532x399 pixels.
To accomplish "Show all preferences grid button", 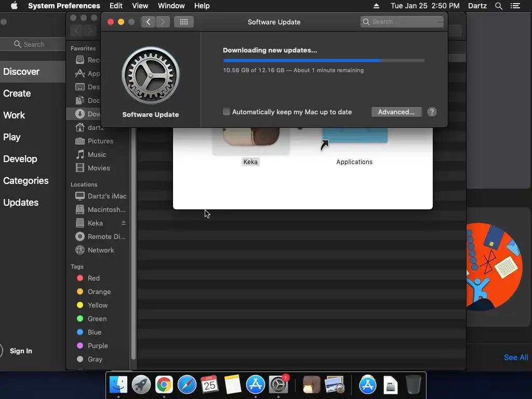I will [x=183, y=22].
